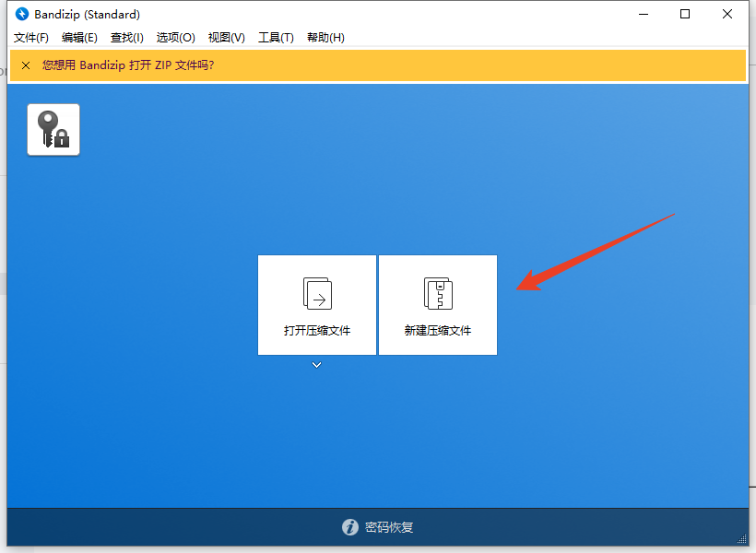The image size is (756, 553).
Task: Click the folder archive icon on 打开压缩文件
Action: coord(316,293)
